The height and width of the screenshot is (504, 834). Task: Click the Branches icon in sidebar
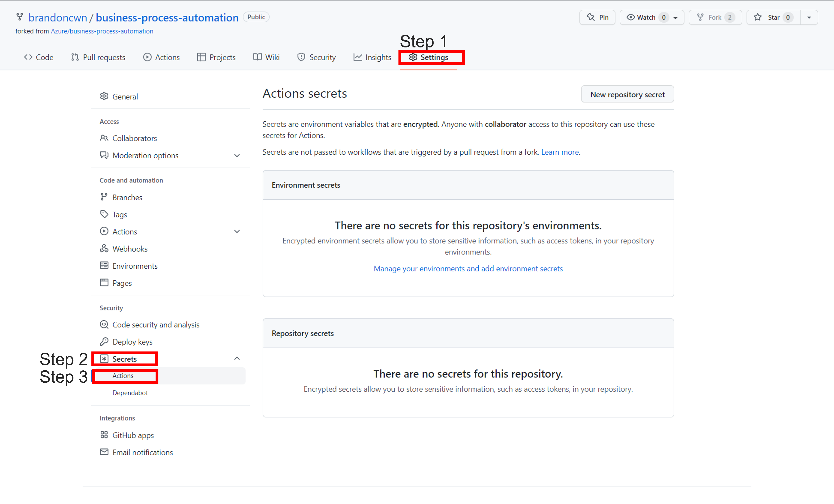pyautogui.click(x=104, y=197)
